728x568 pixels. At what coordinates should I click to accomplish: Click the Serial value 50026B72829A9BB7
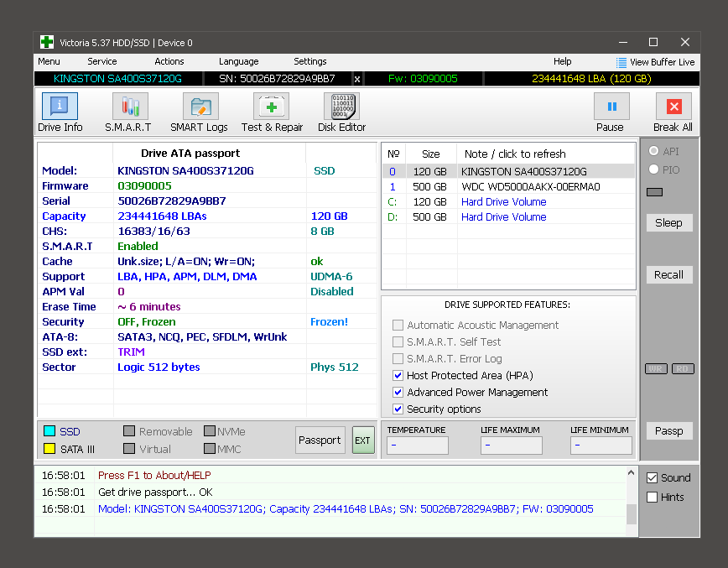(x=172, y=201)
